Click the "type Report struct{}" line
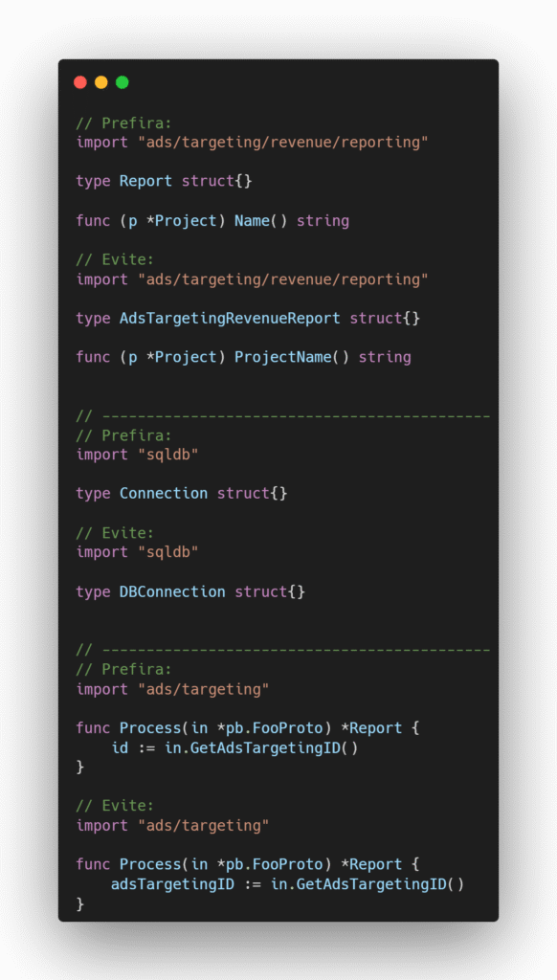The image size is (557, 980). click(x=164, y=181)
